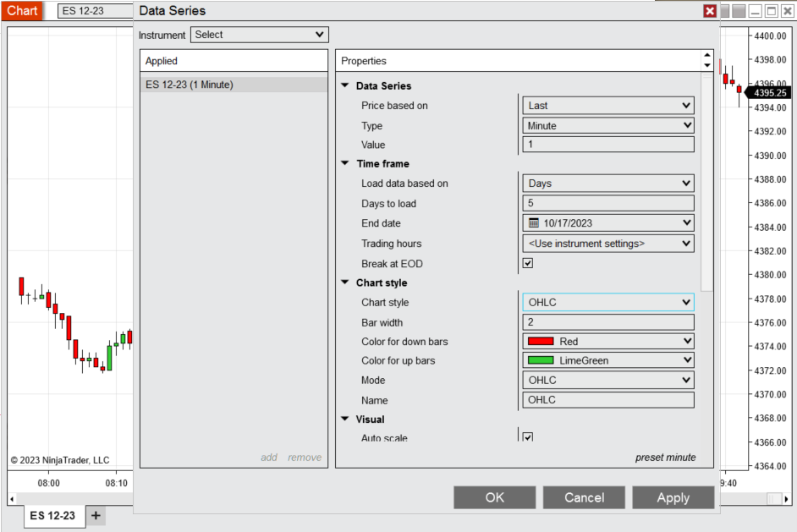This screenshot has width=797, height=532.
Task: Click the plus icon to add chart tab
Action: (x=96, y=515)
